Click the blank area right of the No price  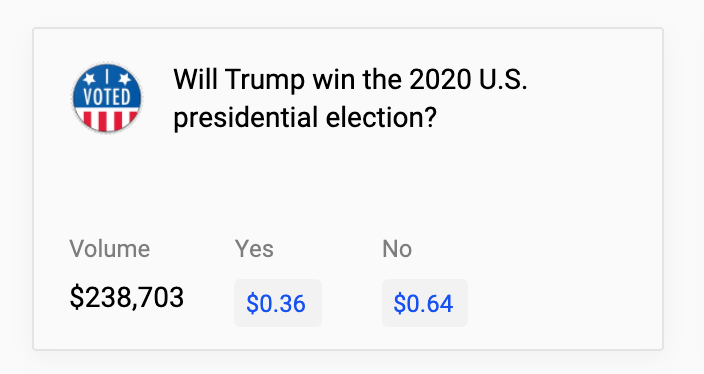(x=561, y=303)
